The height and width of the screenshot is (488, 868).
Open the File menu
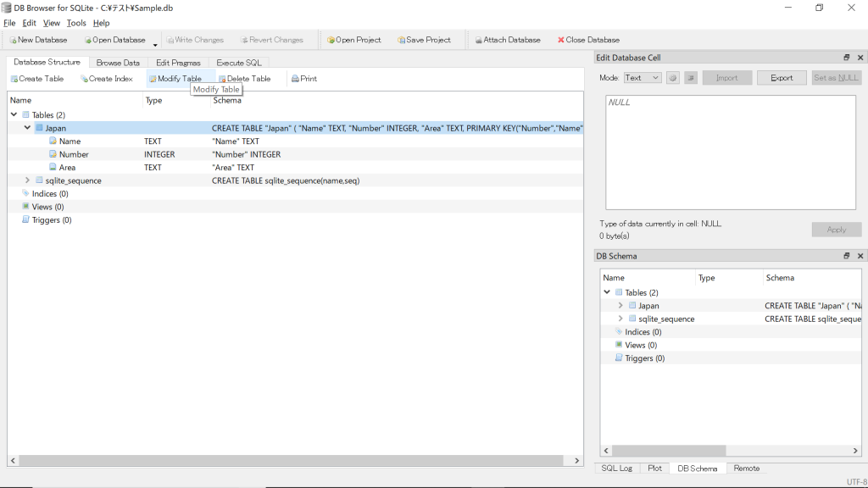coord(9,23)
